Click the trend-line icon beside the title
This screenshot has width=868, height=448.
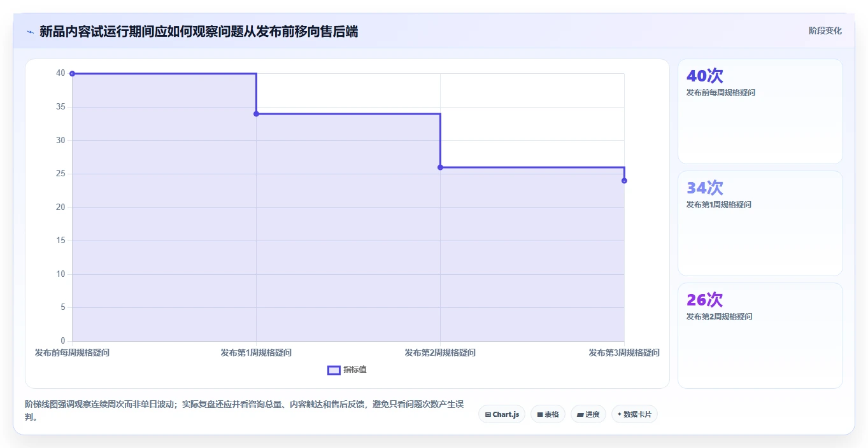[x=30, y=32]
